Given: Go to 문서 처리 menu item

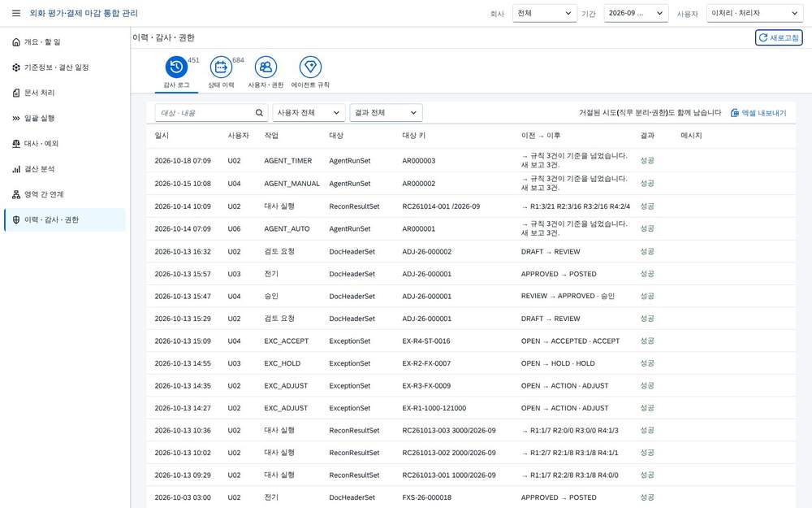Looking at the screenshot, I should click(x=65, y=93).
